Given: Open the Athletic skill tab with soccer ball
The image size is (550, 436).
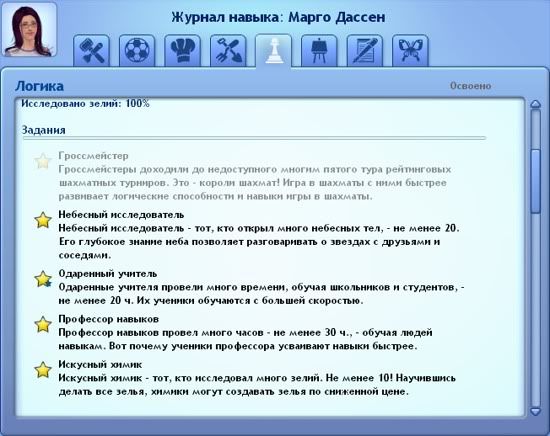Looking at the screenshot, I should click(x=137, y=51).
